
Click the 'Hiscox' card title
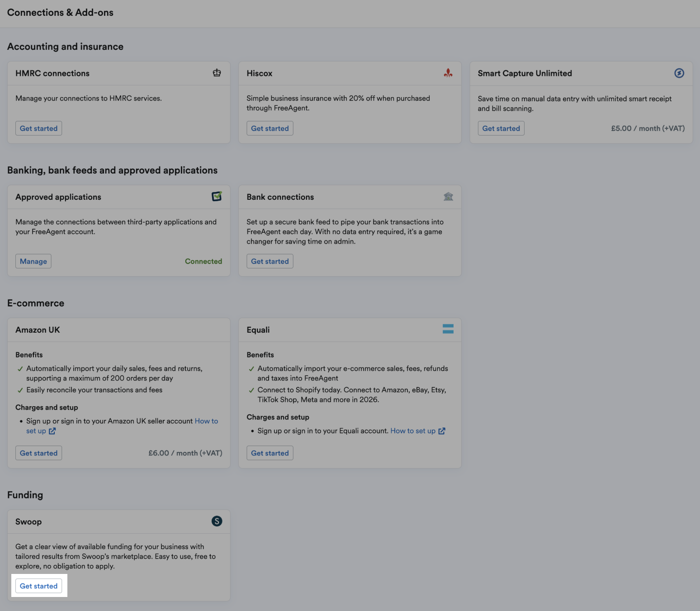pyautogui.click(x=260, y=73)
